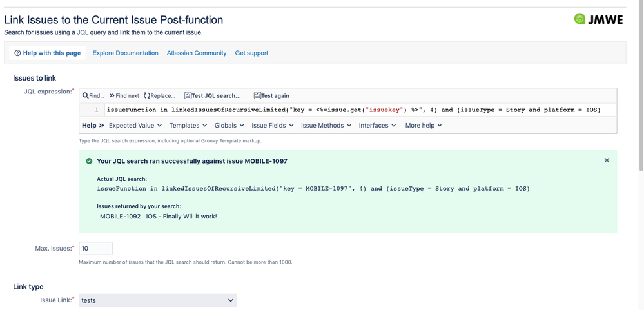The width and height of the screenshot is (644, 310).
Task: Click Find next in editor toolbar
Action: 124,95
